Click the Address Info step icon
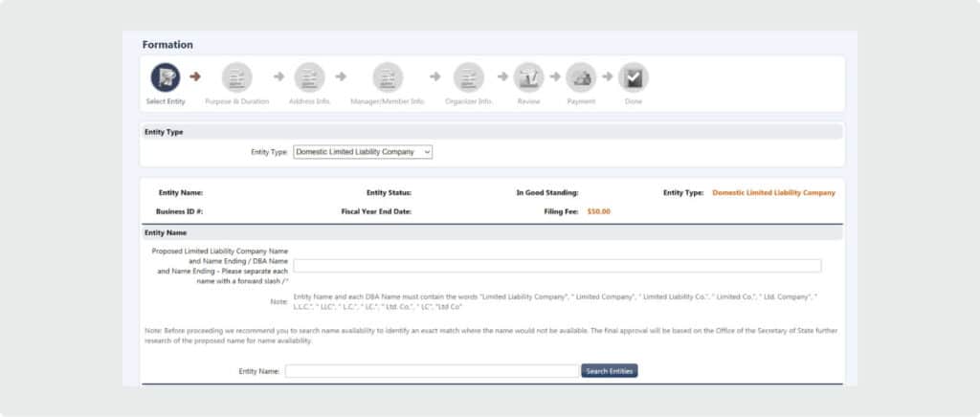Image resolution: width=980 pixels, height=417 pixels. [x=310, y=77]
